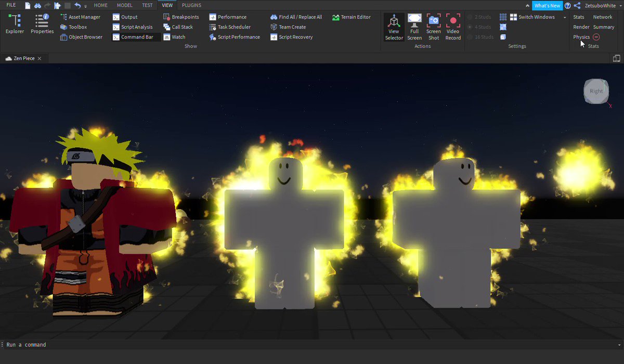The height and width of the screenshot is (364, 624).
Task: Select the 16 Studs grid option
Action: pyautogui.click(x=480, y=37)
